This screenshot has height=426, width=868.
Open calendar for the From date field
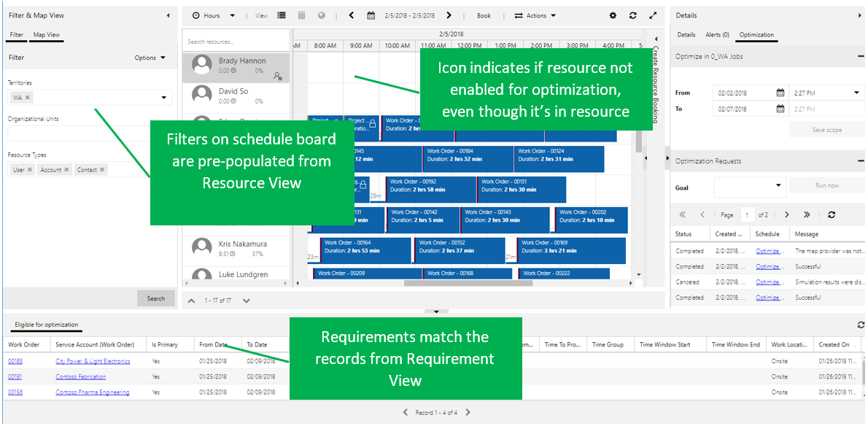click(x=780, y=93)
